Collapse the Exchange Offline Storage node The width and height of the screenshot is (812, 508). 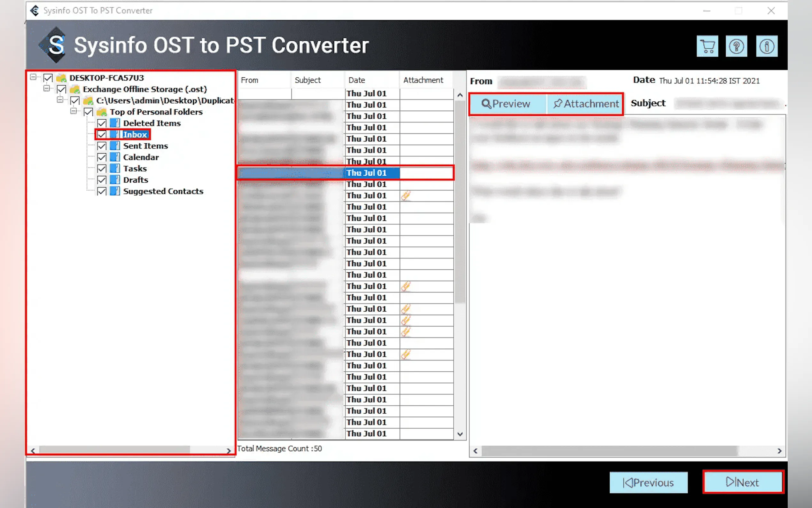[46, 89]
